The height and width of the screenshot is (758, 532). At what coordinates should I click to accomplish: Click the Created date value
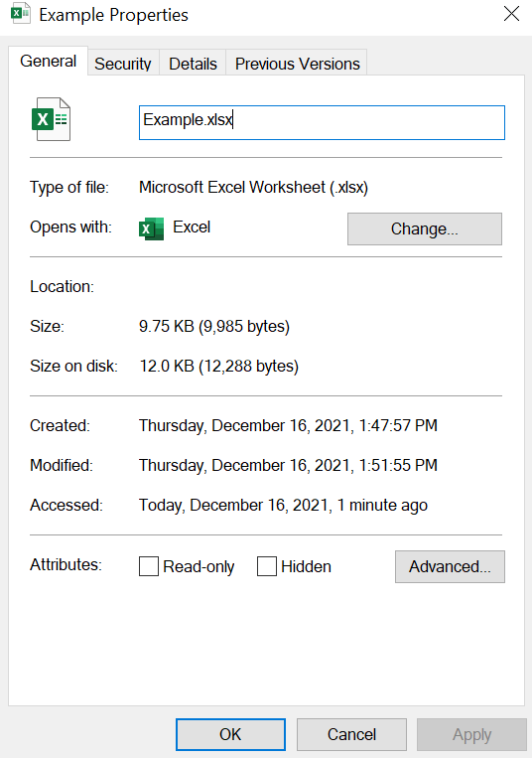pos(288,425)
